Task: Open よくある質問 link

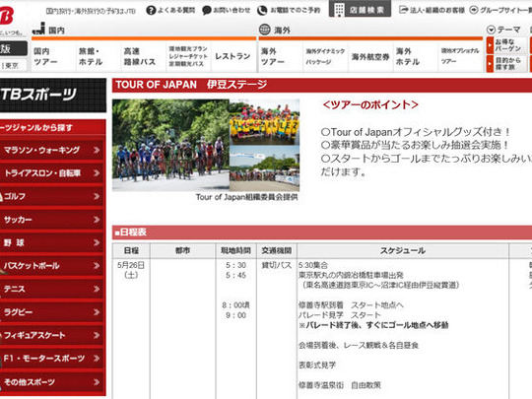Action: (x=176, y=11)
